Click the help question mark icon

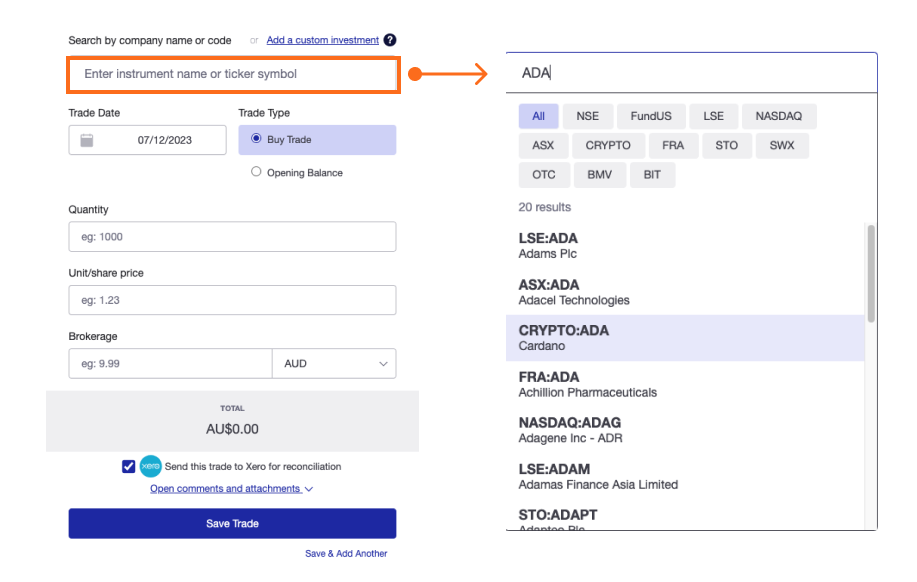click(x=390, y=40)
